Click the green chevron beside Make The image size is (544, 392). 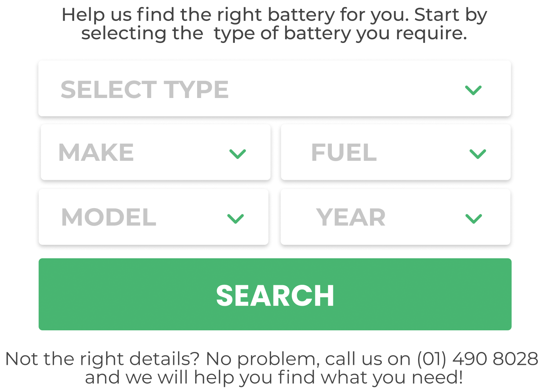tap(237, 153)
